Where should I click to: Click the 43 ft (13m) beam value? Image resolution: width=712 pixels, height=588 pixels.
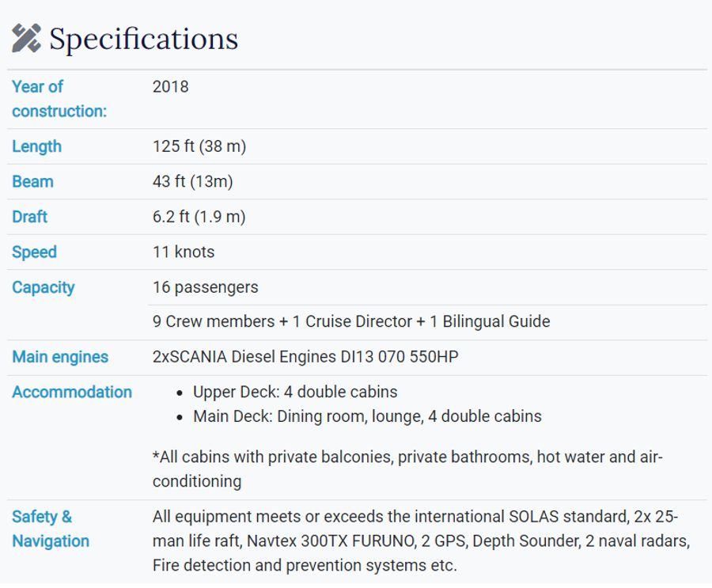[x=192, y=181]
